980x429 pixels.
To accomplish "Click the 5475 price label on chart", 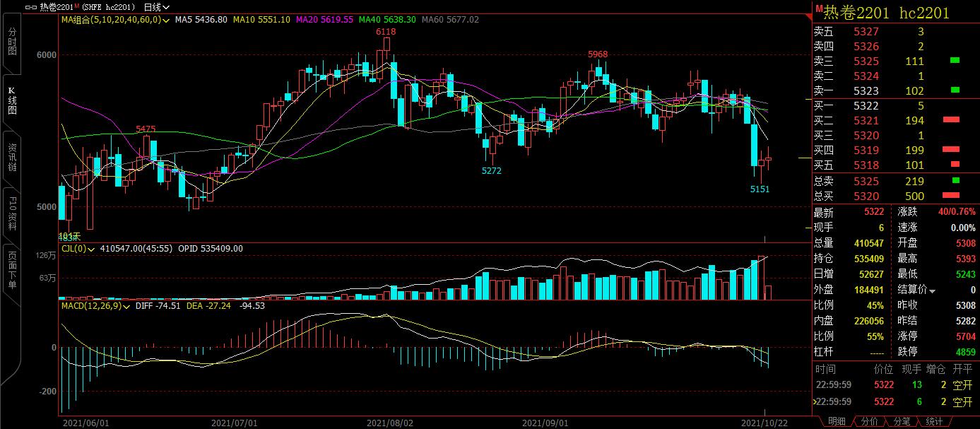I will click(x=146, y=129).
